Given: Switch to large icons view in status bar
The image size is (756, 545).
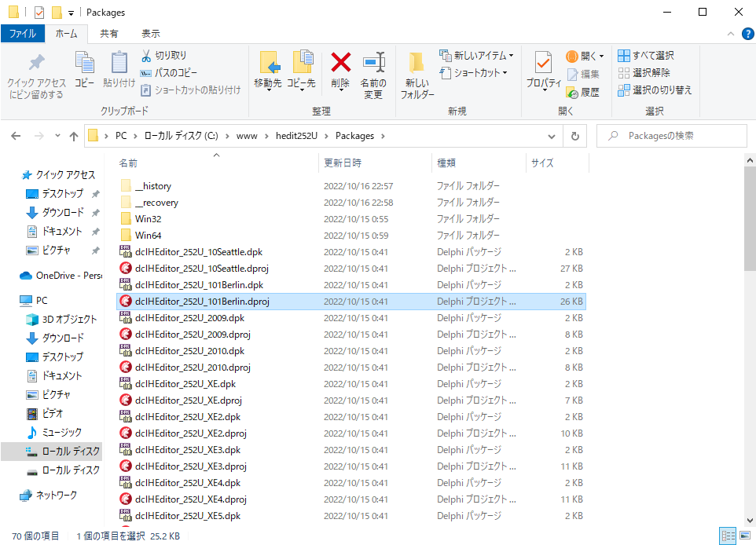Looking at the screenshot, I should (745, 536).
